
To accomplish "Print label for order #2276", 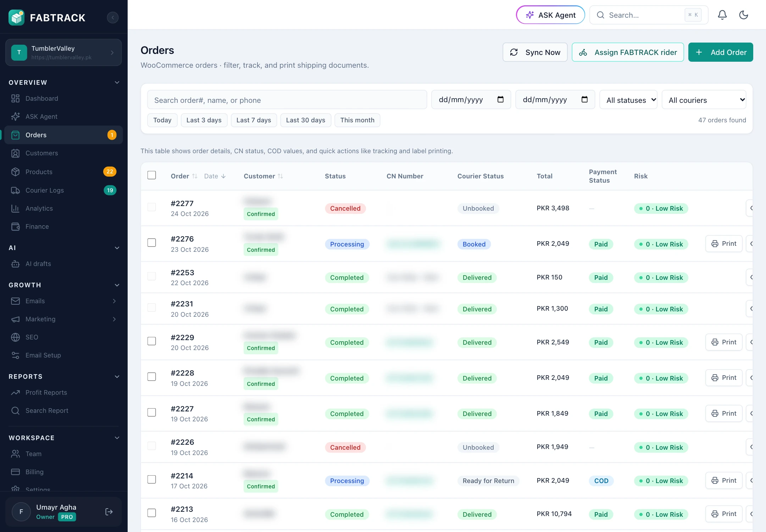I will click(723, 244).
